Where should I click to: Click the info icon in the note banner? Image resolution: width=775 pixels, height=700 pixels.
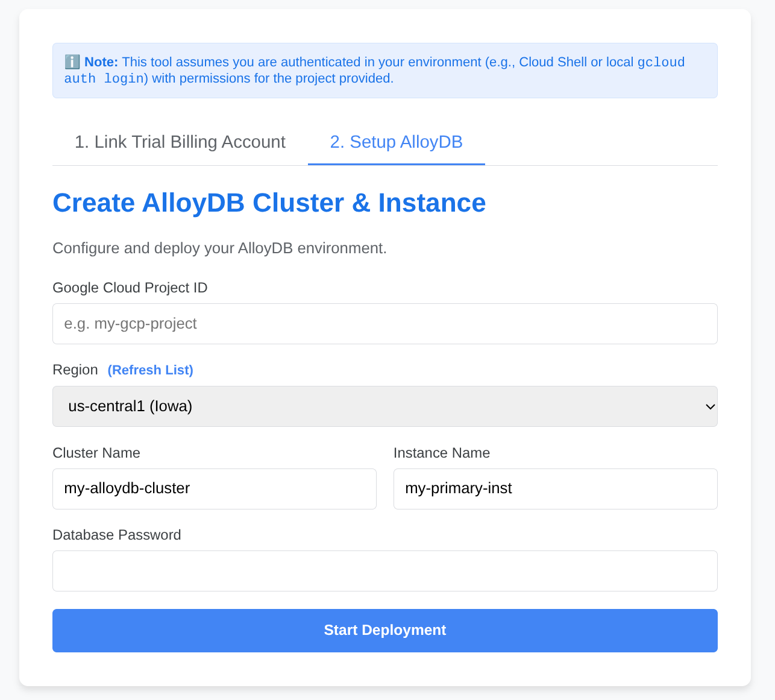[72, 62]
